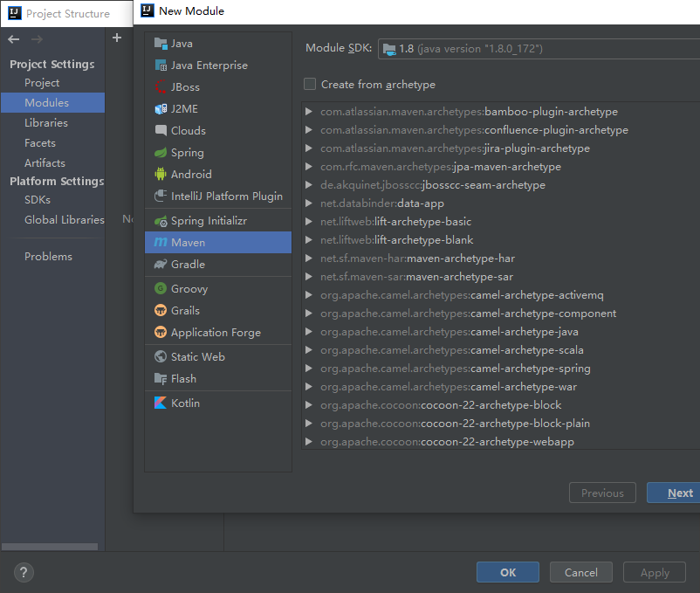Click the Spring Initializr icon

point(161,221)
